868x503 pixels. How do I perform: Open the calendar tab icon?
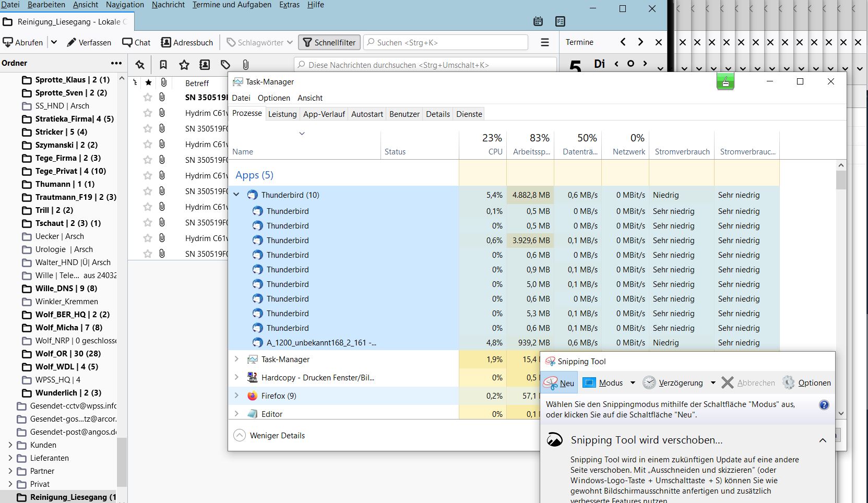coord(538,21)
